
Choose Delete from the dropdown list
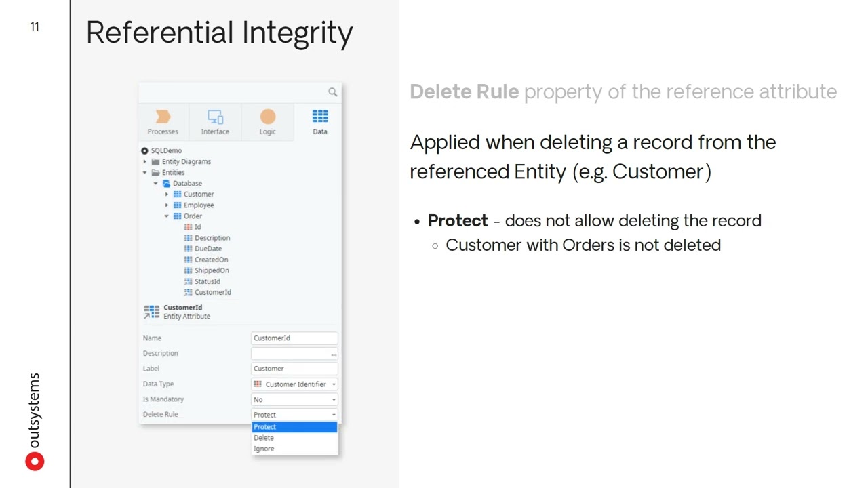coord(294,437)
